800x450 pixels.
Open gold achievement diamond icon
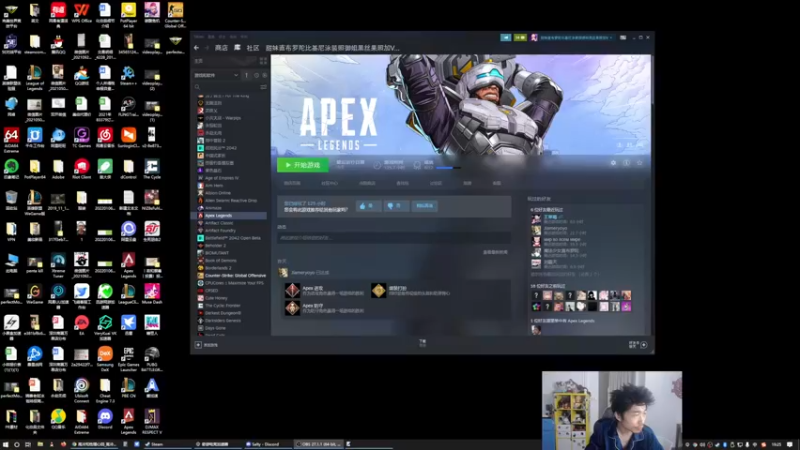point(379,290)
